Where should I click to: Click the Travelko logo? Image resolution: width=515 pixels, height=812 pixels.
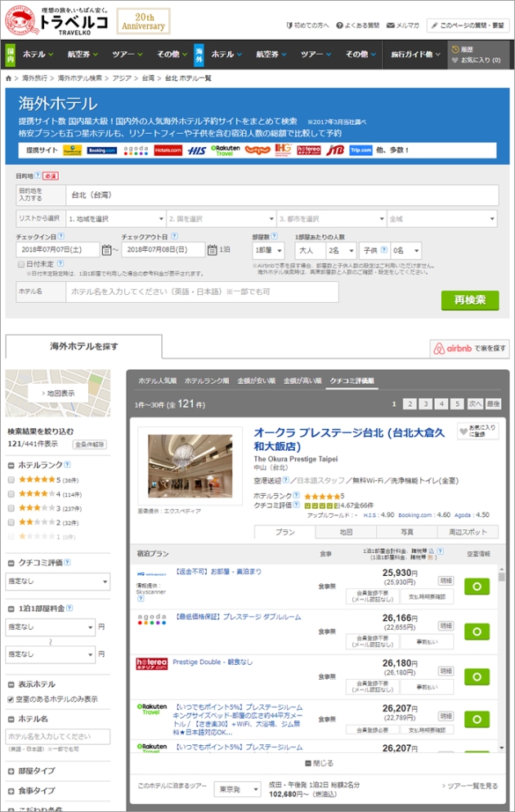coord(56,20)
